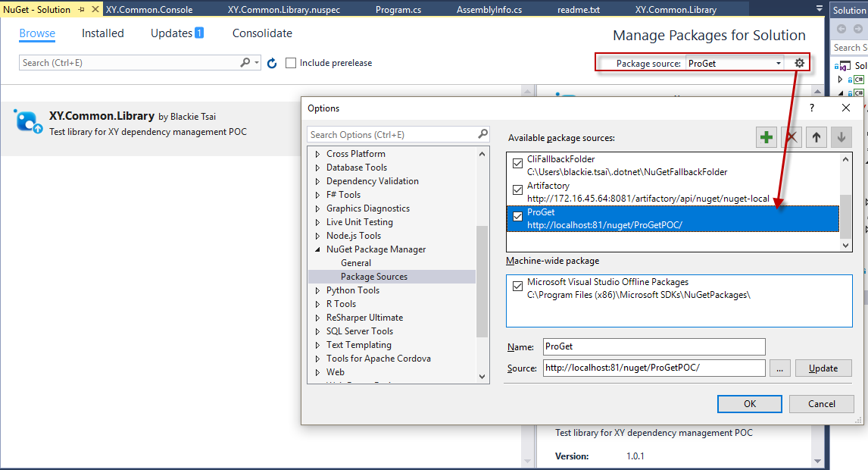Click the help question mark in Options dialog
Viewport: 868px width, 470px height.
click(x=812, y=108)
